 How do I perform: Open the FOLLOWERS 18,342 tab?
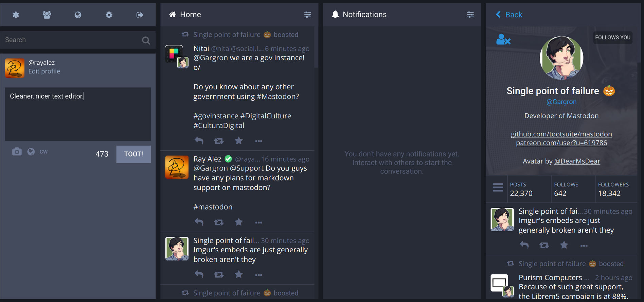pyautogui.click(x=613, y=189)
